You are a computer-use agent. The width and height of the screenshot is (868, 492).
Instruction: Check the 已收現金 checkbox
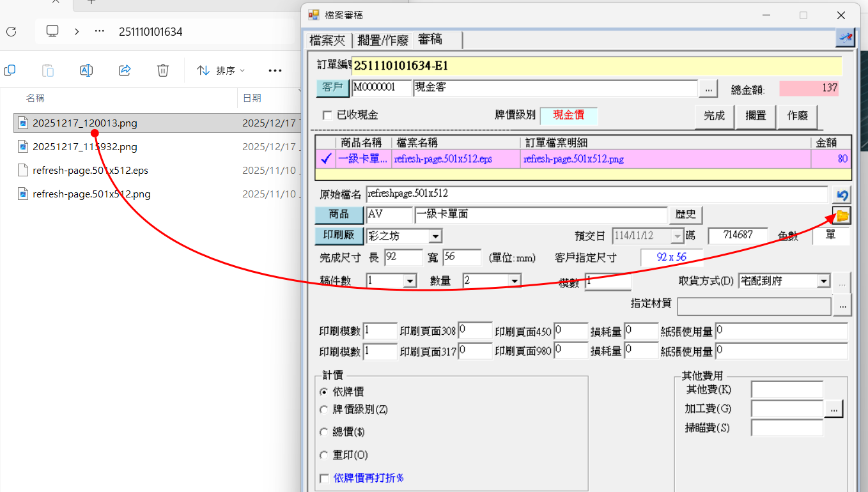[328, 116]
